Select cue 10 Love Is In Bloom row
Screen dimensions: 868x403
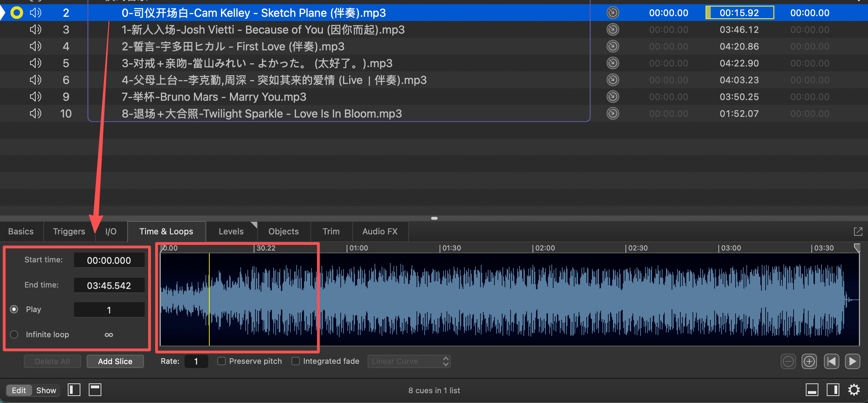pos(434,114)
